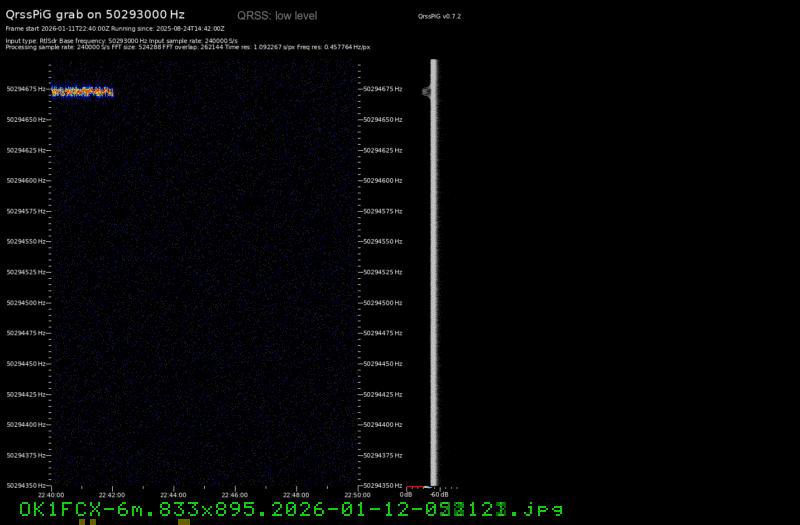This screenshot has width=800, height=525.
Task: Click the left 50294500 Hz frequency label
Action: (x=25, y=303)
